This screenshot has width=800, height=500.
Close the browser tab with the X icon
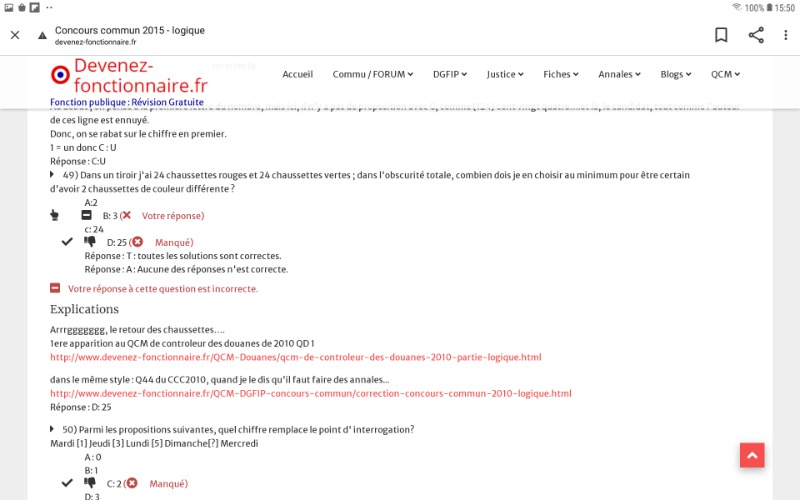(x=15, y=35)
